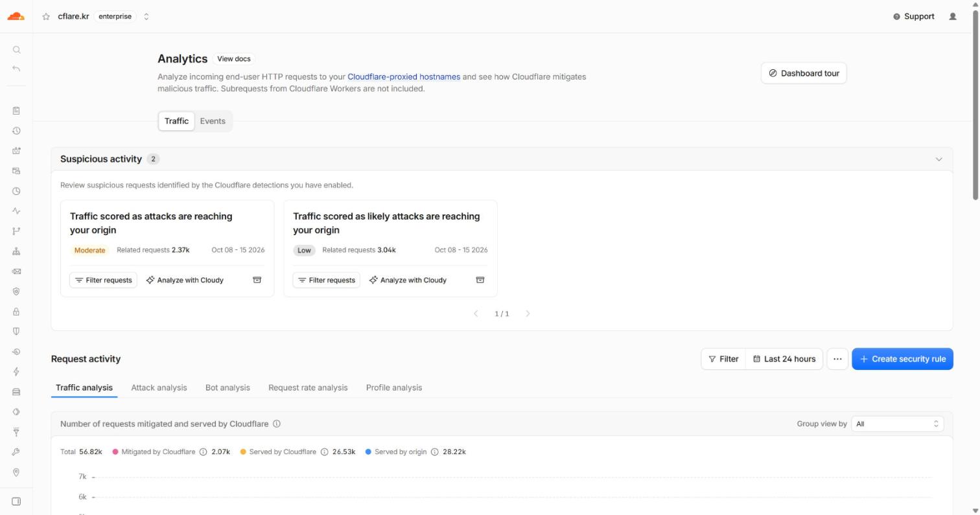Image resolution: width=980 pixels, height=515 pixels.
Task: Open the SSL padlock sidebar icon
Action: [x=16, y=312]
